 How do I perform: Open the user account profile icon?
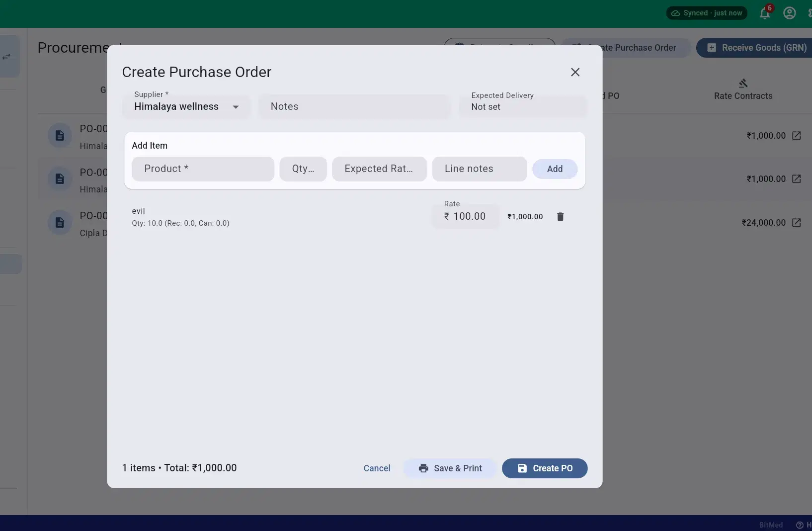[790, 13]
